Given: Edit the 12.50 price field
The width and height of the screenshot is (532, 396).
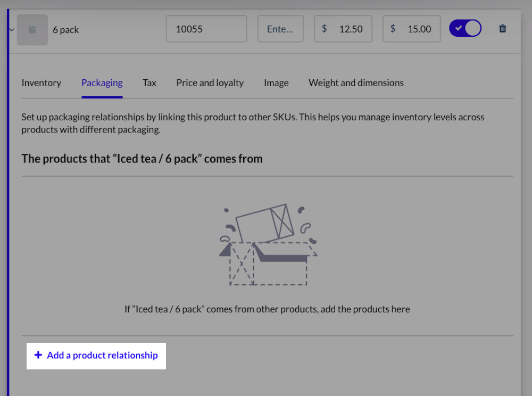Looking at the screenshot, I should (350, 29).
